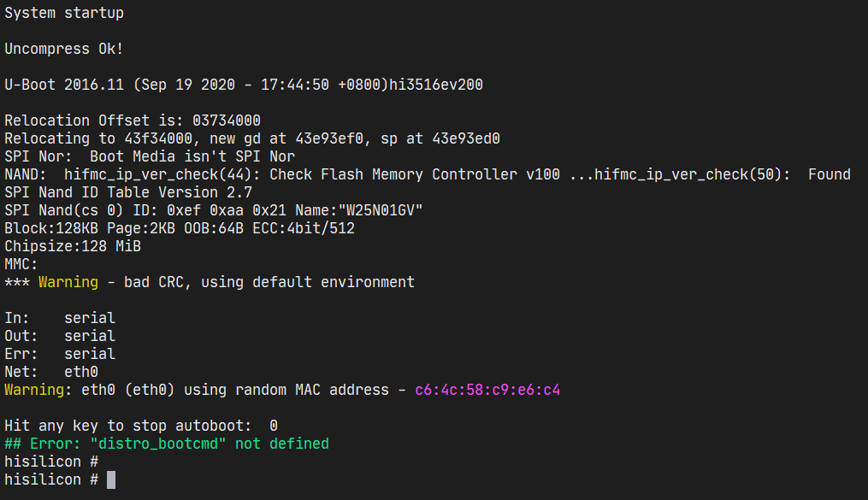
Task: Click the Hit any key autoboot line
Action: [x=141, y=426]
